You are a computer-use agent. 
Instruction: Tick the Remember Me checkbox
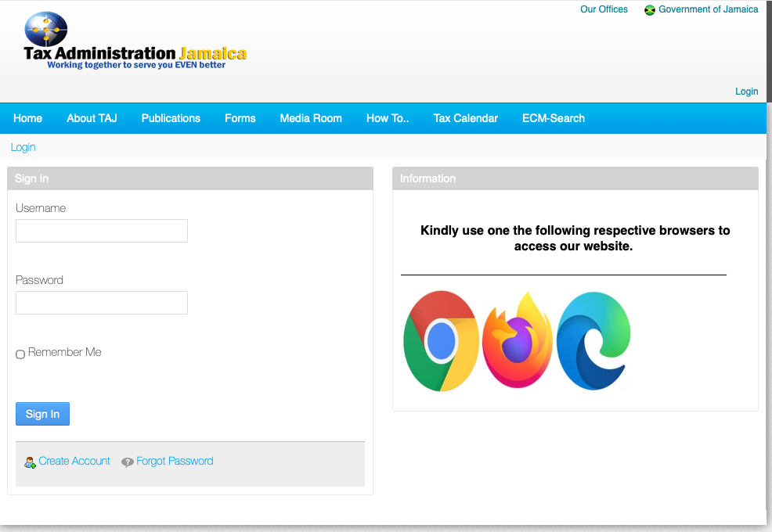[20, 354]
